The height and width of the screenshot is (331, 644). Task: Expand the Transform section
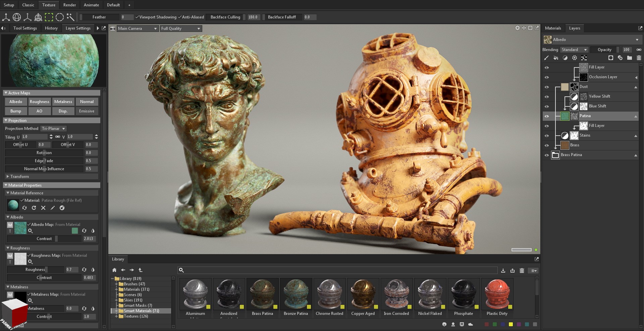click(x=8, y=176)
